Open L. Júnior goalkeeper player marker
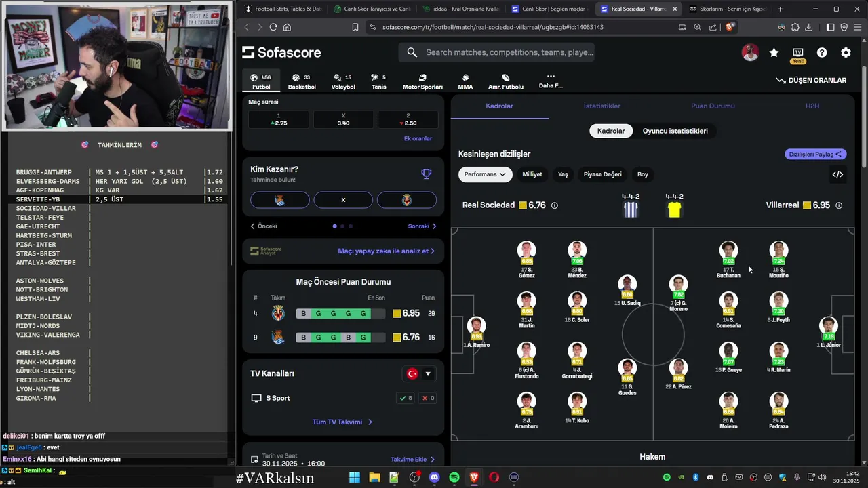Image resolution: width=868 pixels, height=488 pixels. tap(829, 331)
